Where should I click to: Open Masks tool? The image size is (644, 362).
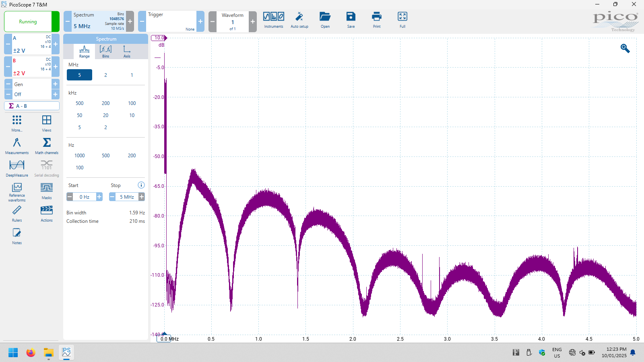coord(47,191)
